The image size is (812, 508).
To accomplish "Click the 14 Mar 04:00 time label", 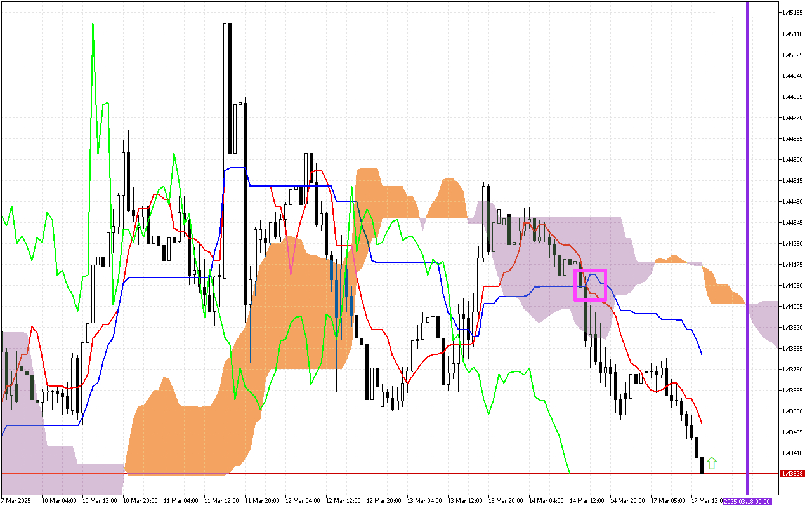I will click(547, 501).
